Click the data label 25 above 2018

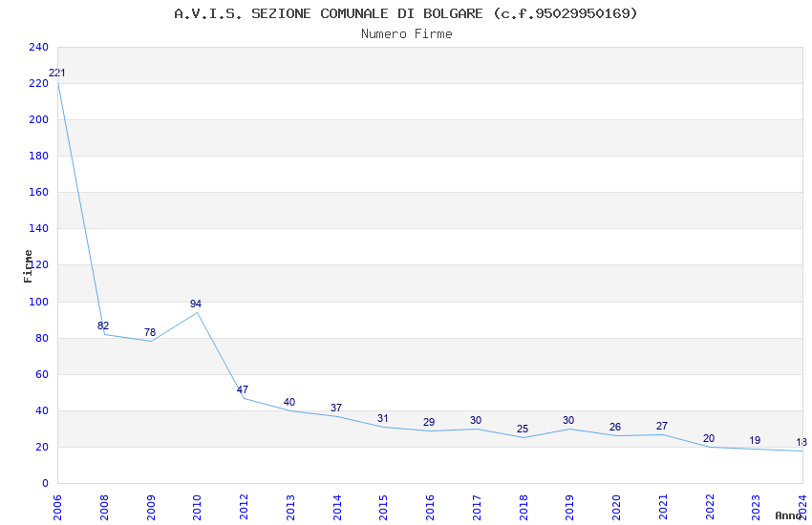point(523,430)
